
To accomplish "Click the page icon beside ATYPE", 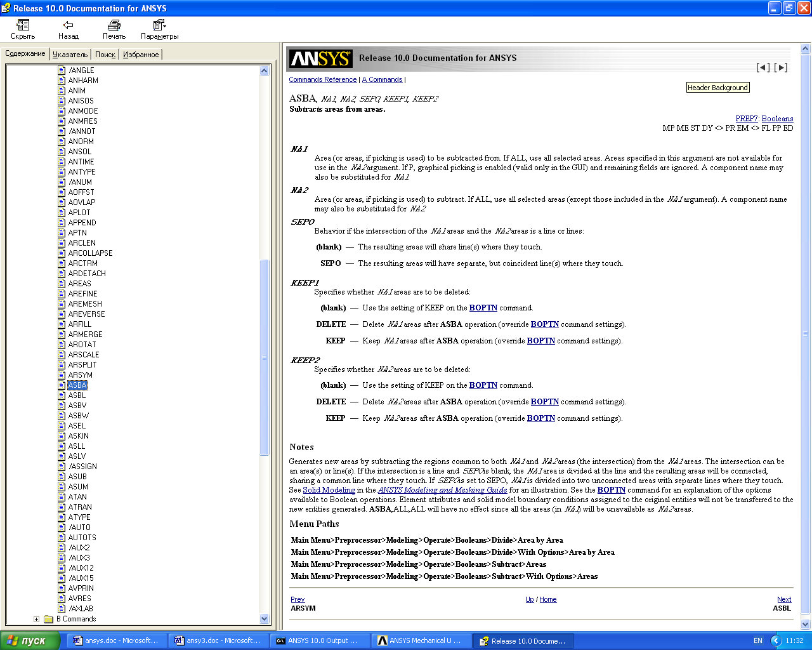I will coord(62,517).
